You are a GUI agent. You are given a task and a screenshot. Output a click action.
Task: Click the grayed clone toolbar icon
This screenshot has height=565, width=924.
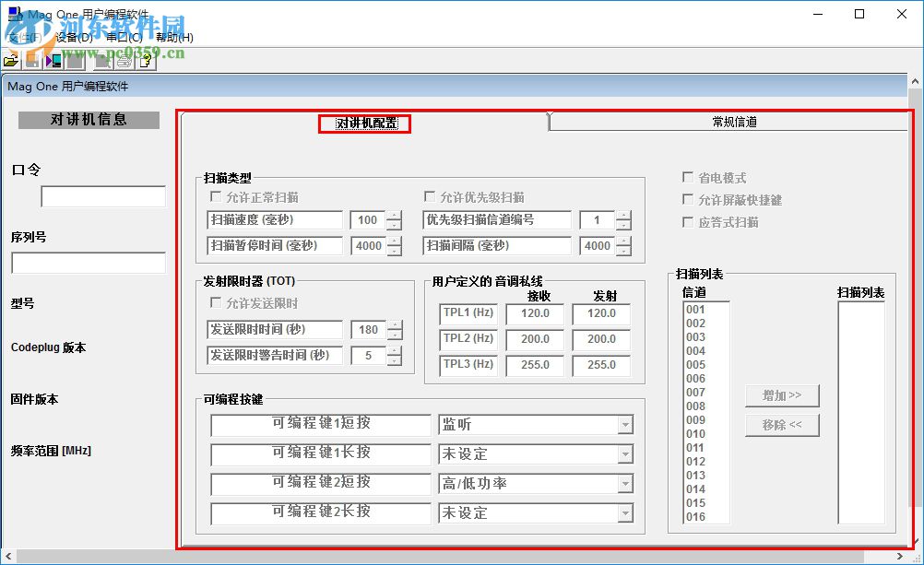click(x=102, y=61)
